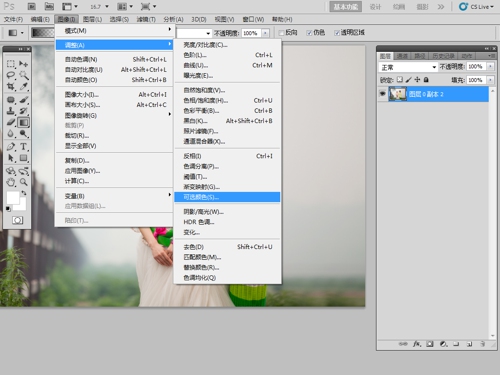Select the 3D Object Rotate tool
This screenshot has width=500, height=375.
tap(11, 171)
